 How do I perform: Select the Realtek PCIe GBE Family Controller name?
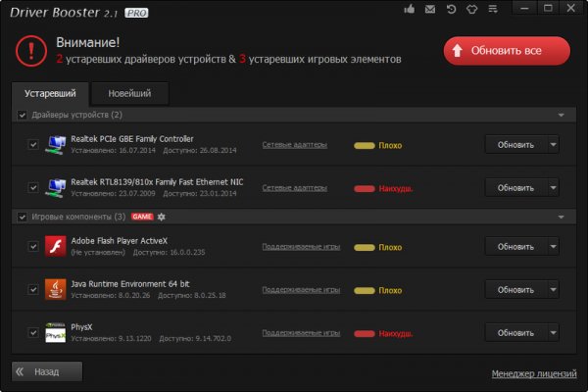132,139
